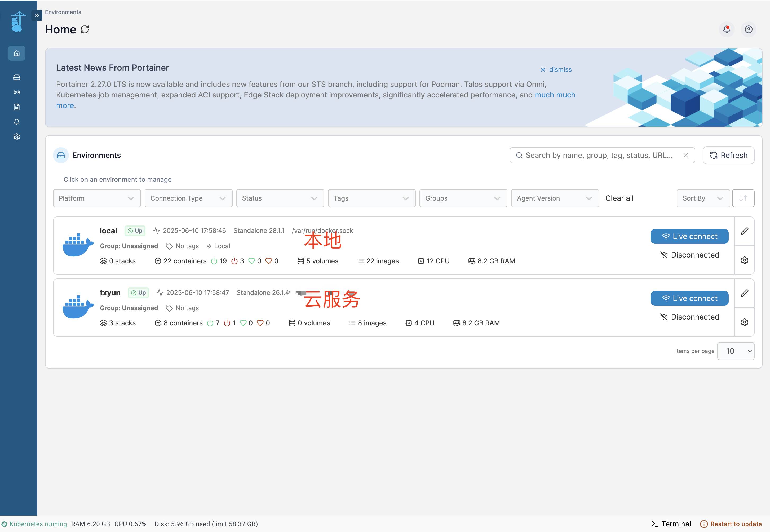This screenshot has width=770, height=532.
Task: Toggle the sort direction arrows button
Action: 743,198
